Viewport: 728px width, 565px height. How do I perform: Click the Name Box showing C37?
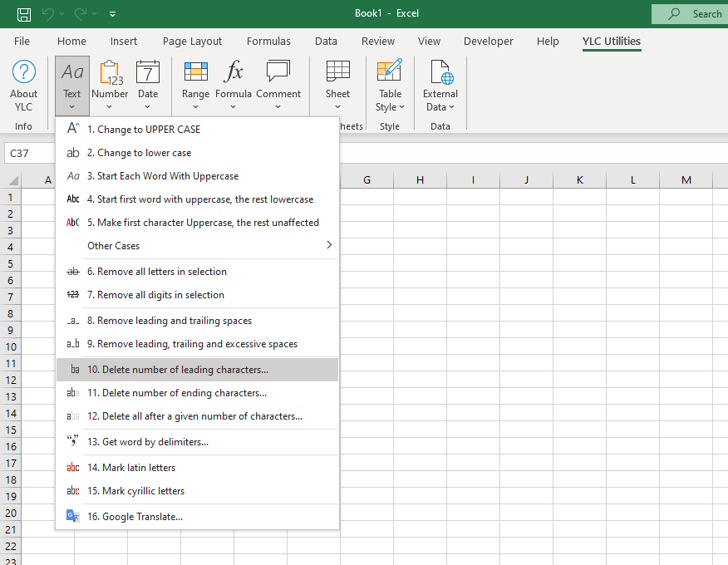tap(30, 153)
